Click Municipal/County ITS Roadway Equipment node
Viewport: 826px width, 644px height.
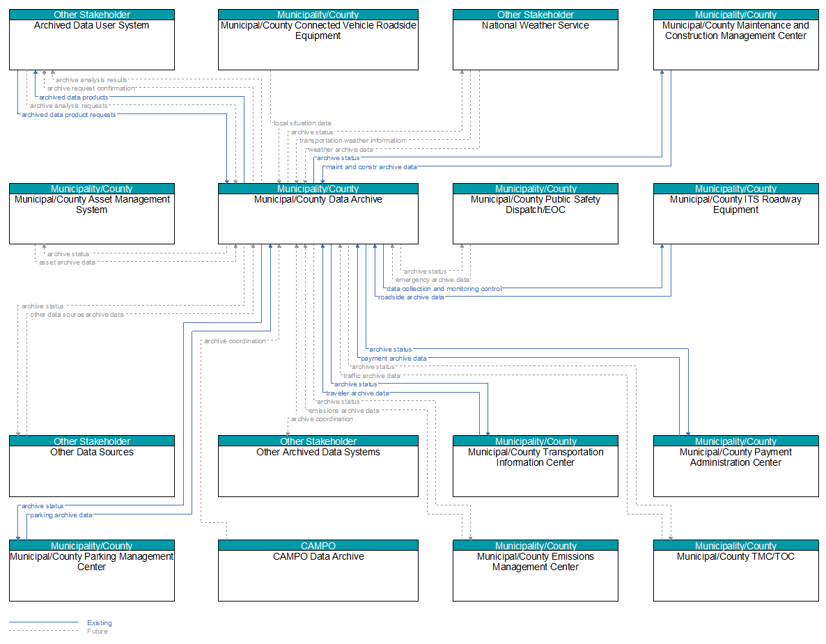pyautogui.click(x=736, y=214)
